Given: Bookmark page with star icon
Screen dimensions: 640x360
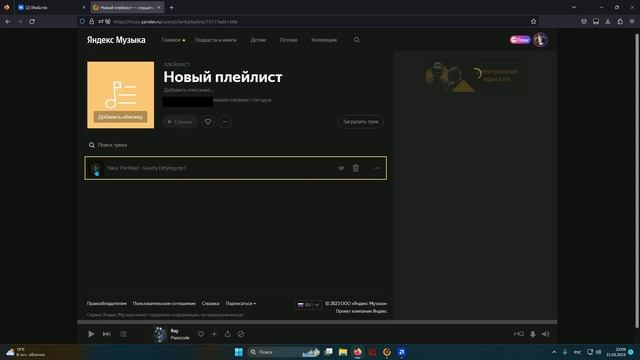Looking at the screenshot, I should coord(533,21).
